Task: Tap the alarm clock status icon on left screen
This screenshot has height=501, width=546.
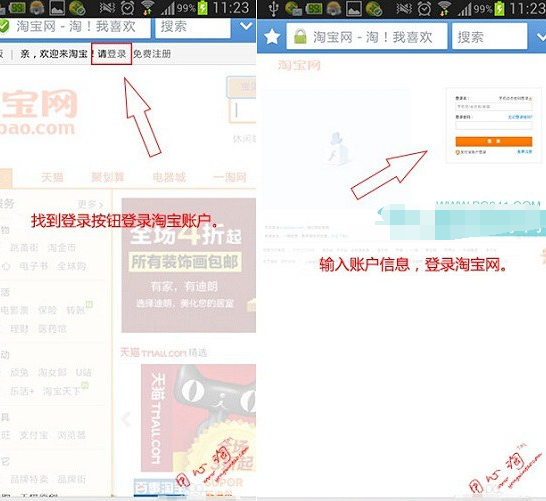Action: [127, 8]
